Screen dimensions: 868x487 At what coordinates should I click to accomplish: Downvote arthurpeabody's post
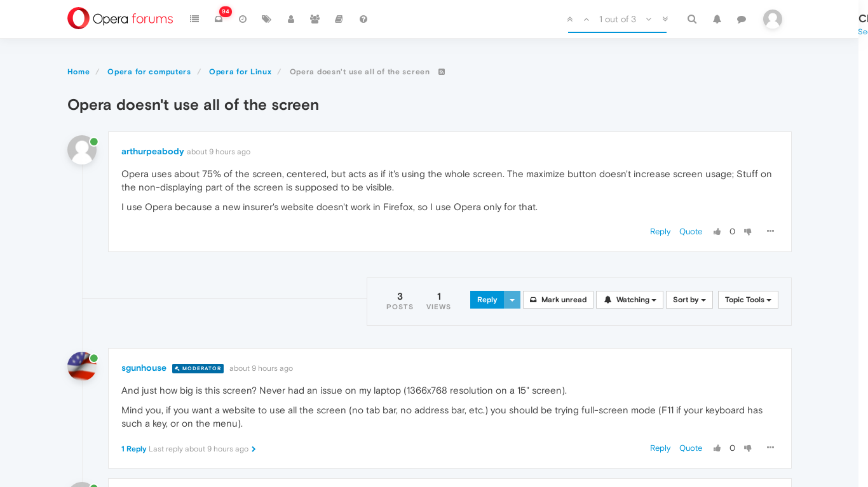(x=748, y=232)
